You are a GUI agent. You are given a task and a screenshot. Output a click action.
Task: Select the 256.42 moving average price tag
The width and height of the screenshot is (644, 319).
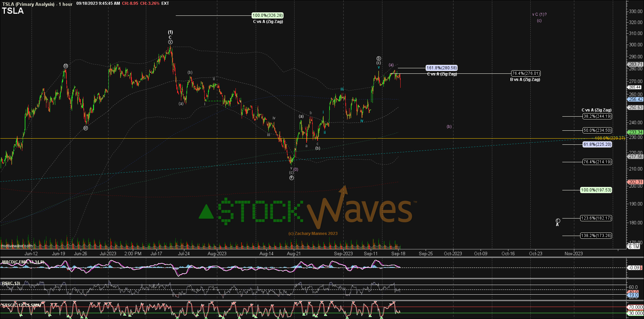(x=635, y=99)
